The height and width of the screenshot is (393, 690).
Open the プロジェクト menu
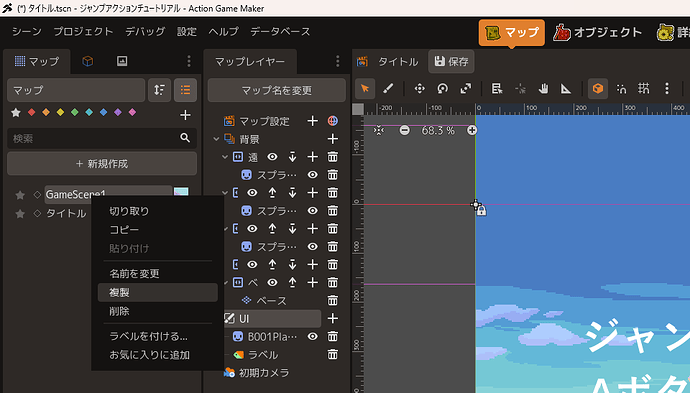(83, 32)
